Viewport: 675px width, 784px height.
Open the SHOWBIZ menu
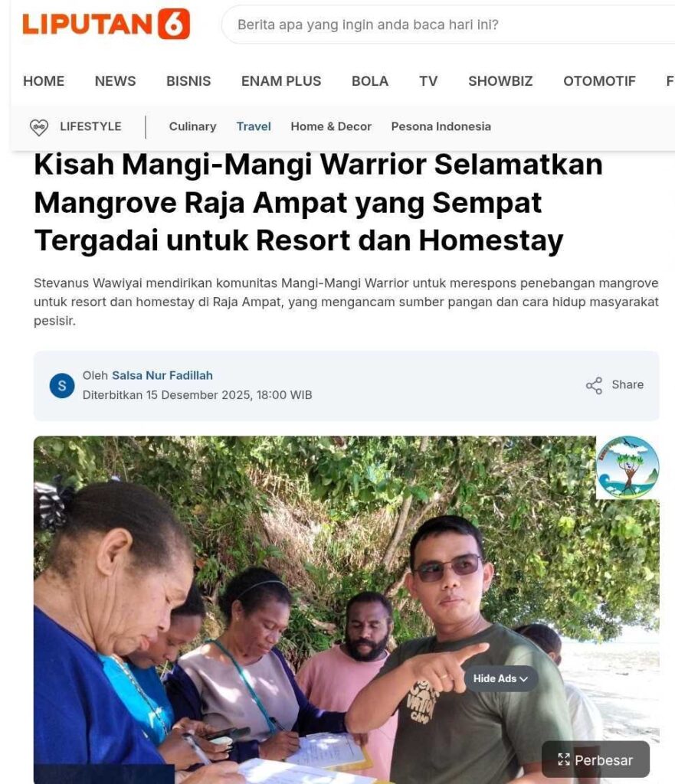click(x=500, y=81)
